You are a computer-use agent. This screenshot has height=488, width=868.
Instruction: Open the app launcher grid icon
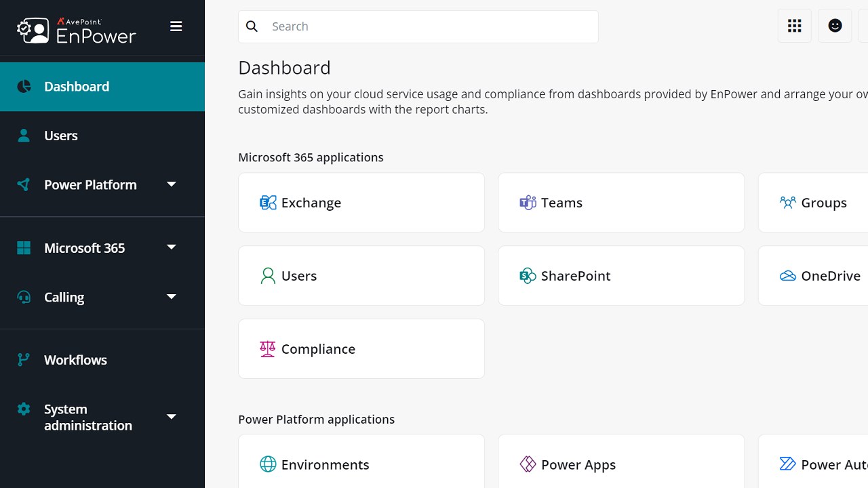tap(795, 26)
